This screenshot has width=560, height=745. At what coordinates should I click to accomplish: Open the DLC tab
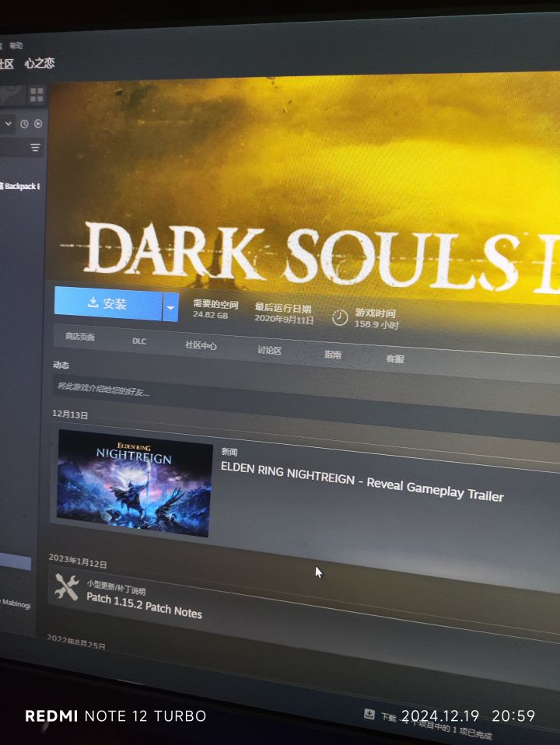pyautogui.click(x=139, y=341)
